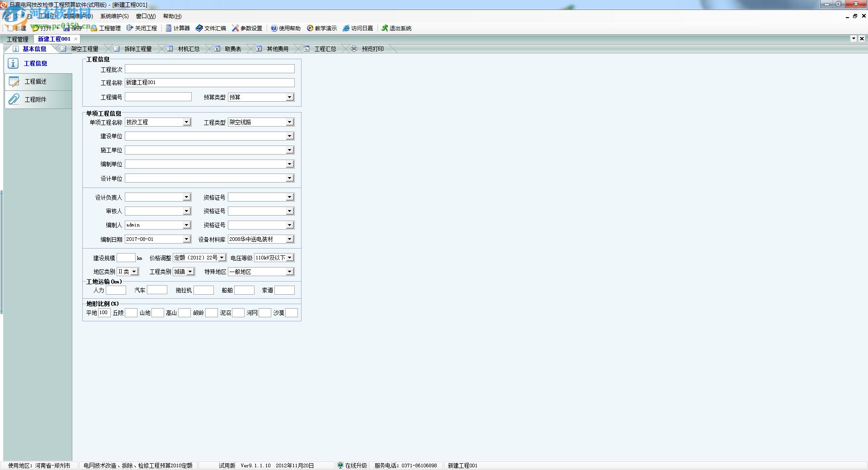Click the 平地 terrain percentage field
The image size is (868, 470).
104,313
